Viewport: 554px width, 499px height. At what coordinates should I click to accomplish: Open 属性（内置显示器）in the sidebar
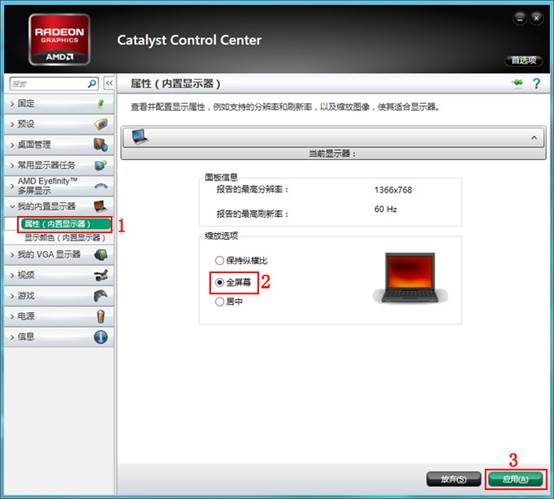[x=65, y=224]
